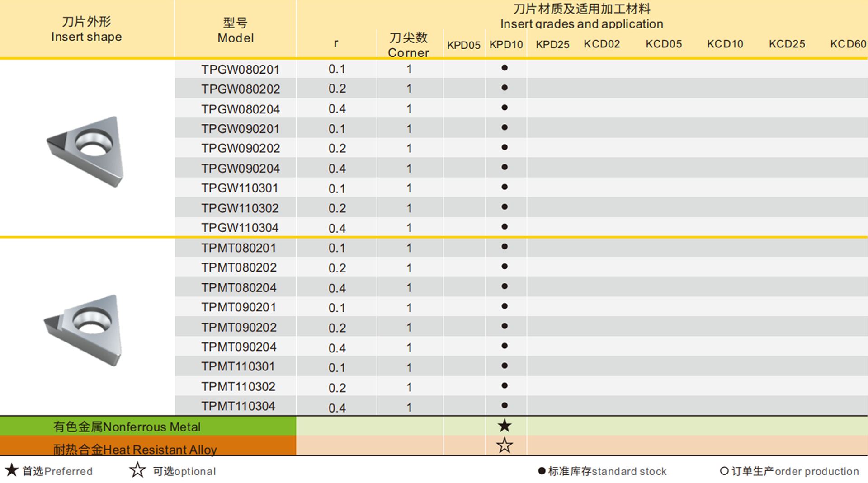Select the hollow star optional legend symbol
Viewport: 868px width, 483px height.
(137, 471)
